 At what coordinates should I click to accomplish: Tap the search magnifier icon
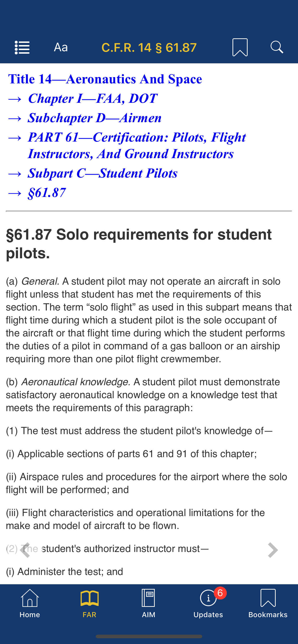[x=277, y=47]
